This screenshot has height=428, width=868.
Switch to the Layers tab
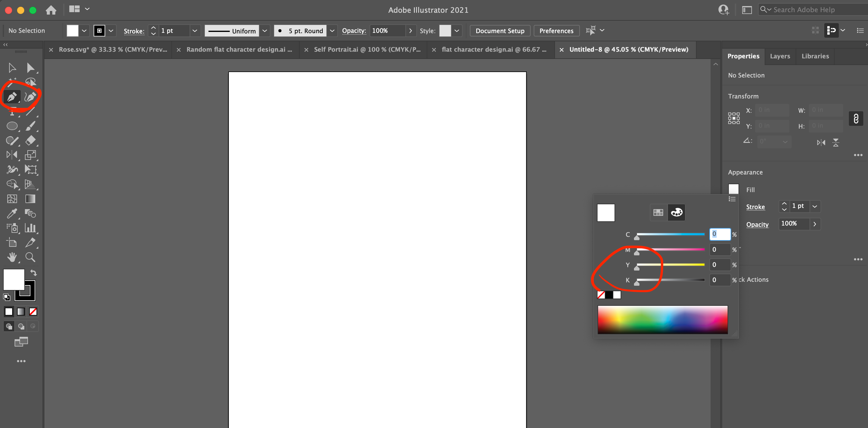(780, 56)
